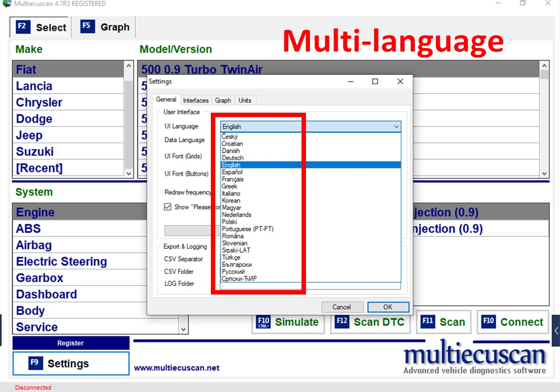Open the Graph tab in Settings dialog
The width and height of the screenshot is (560, 392).
223,100
